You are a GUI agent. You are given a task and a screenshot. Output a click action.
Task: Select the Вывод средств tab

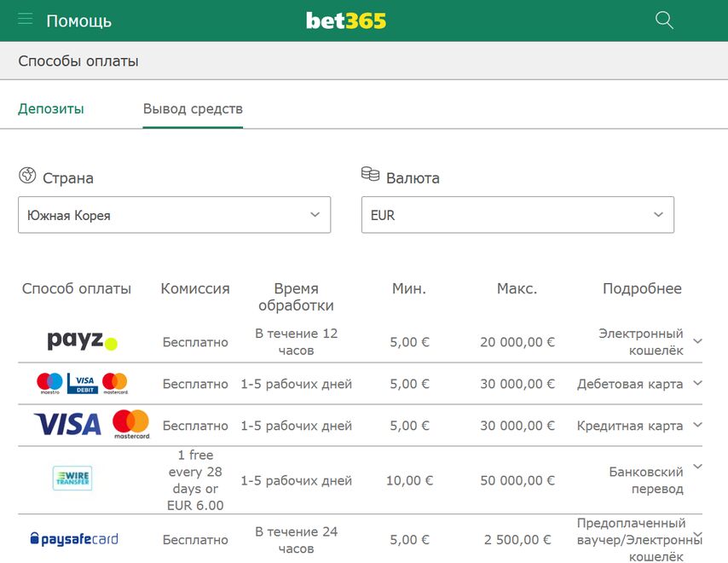pos(193,108)
